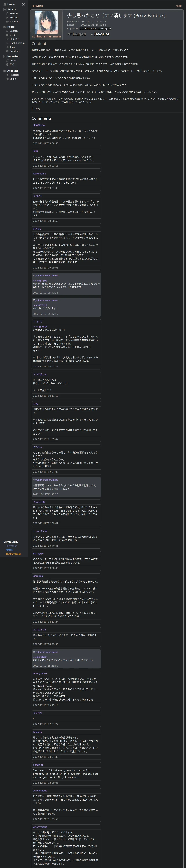Click the icon beside Posts Random
The height and width of the screenshot is (868, 186).
[x=7, y=51]
